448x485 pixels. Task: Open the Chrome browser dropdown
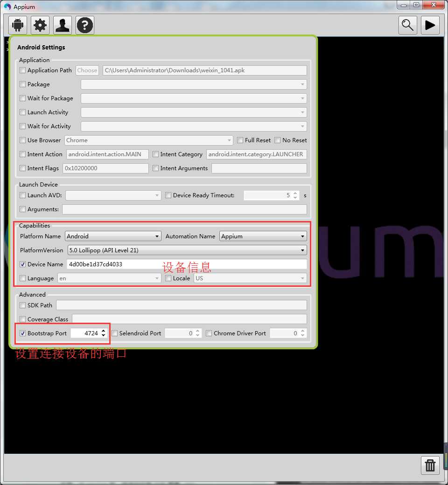point(148,140)
